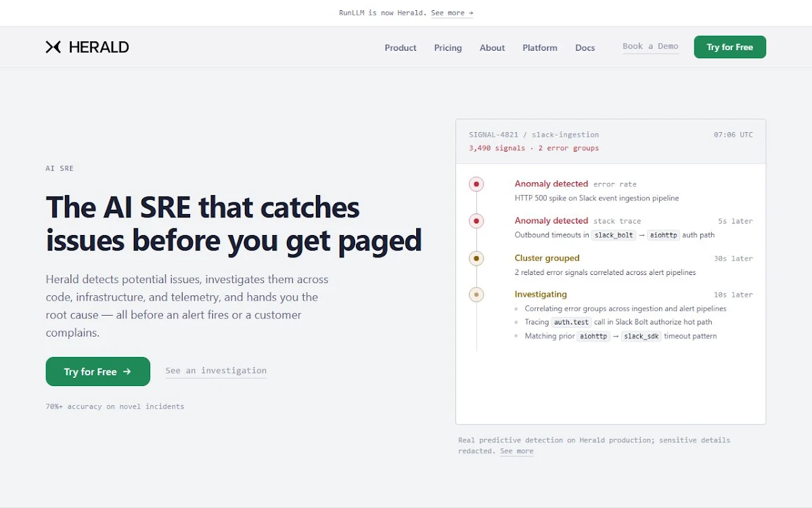This screenshot has width=812, height=508.
Task: Open the Product menu item
Action: click(401, 47)
